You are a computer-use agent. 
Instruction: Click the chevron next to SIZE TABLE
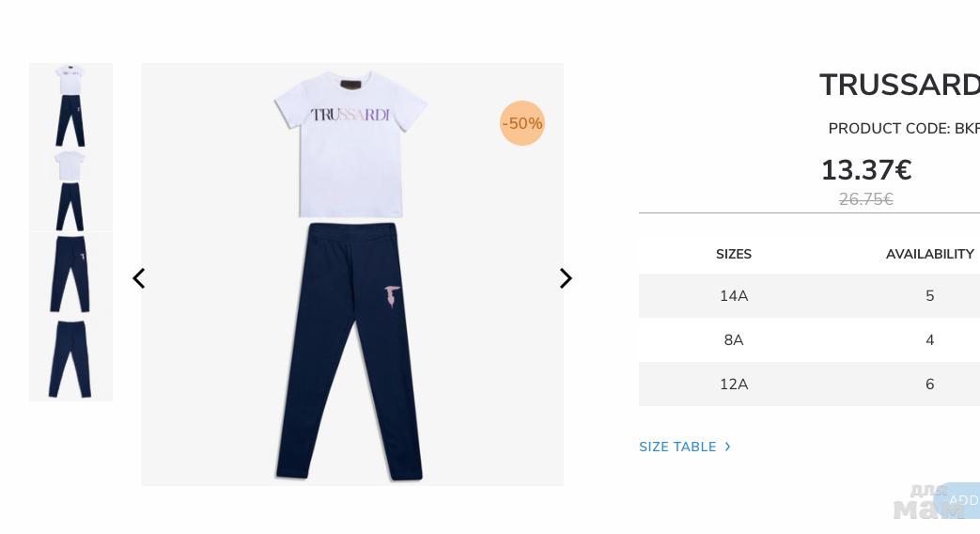(727, 447)
